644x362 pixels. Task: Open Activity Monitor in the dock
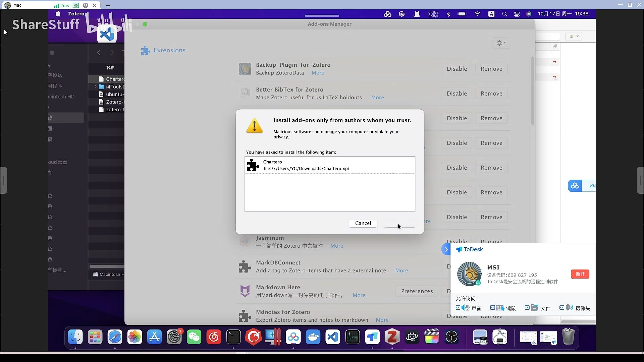click(353, 337)
